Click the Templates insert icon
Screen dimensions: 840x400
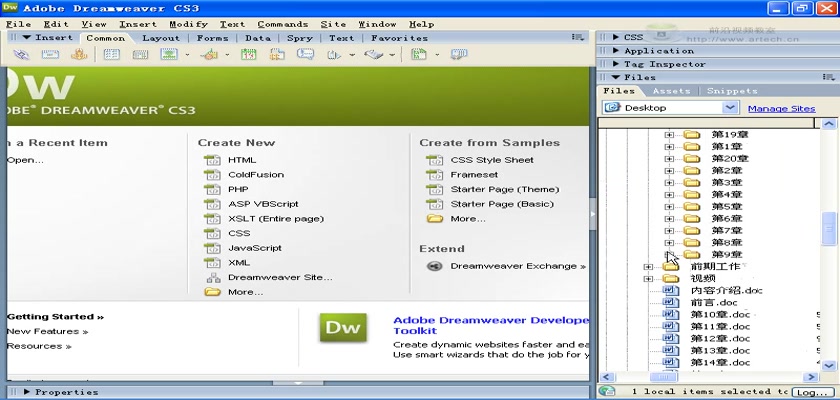tap(418, 54)
